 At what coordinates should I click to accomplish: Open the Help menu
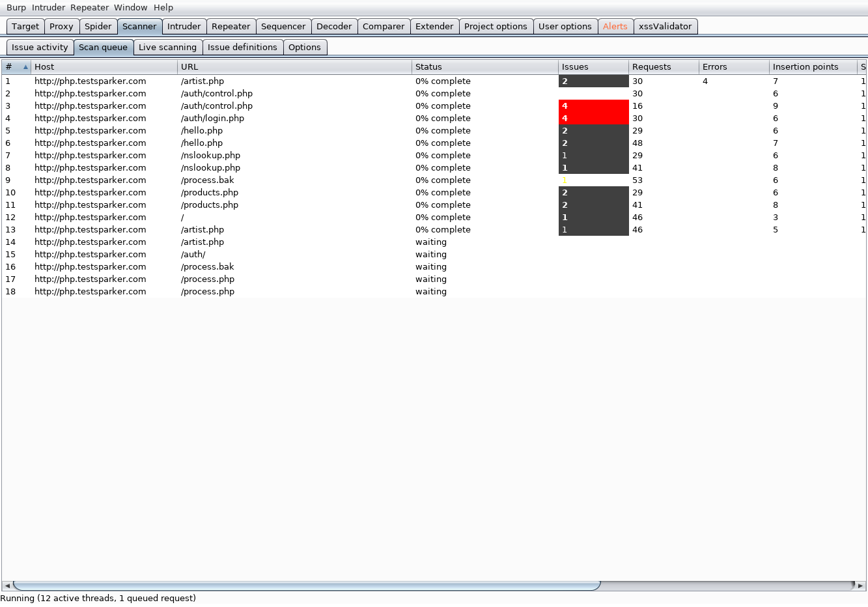163,8
